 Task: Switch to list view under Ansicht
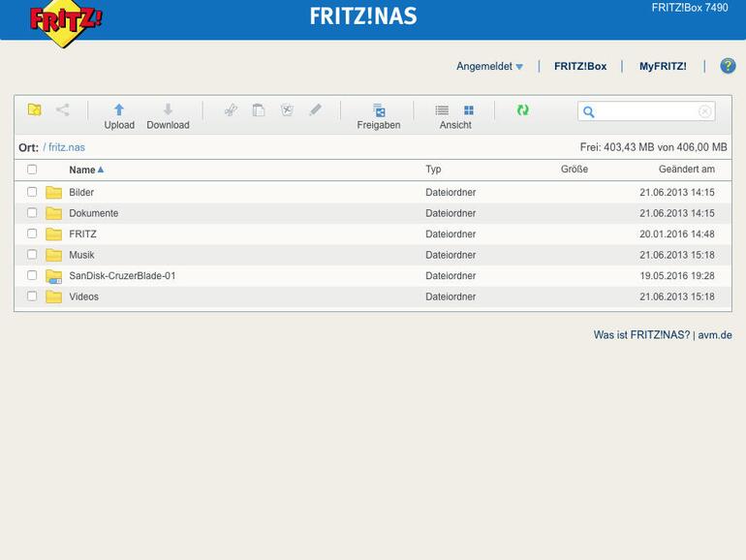coord(442,110)
